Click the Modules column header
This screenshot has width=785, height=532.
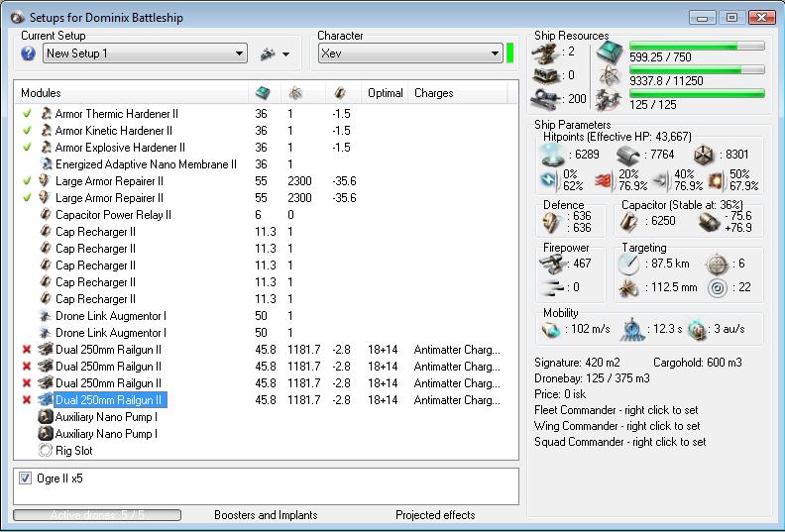pos(41,93)
